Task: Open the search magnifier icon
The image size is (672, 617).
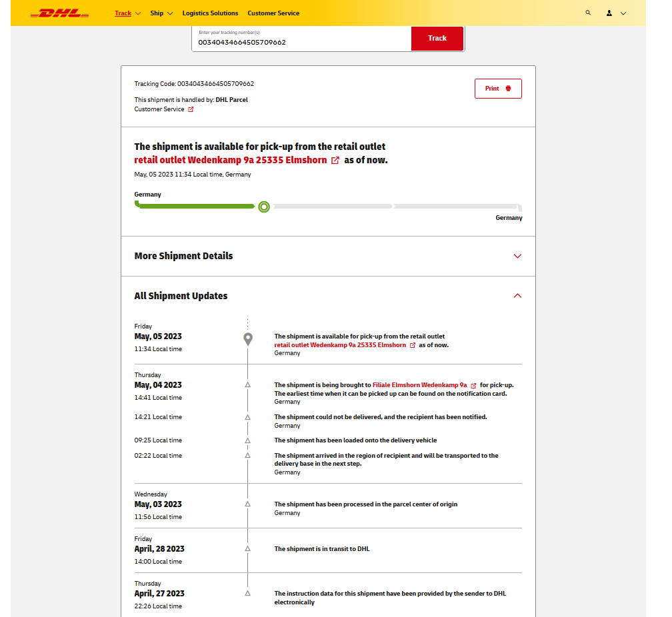Action: click(x=588, y=13)
